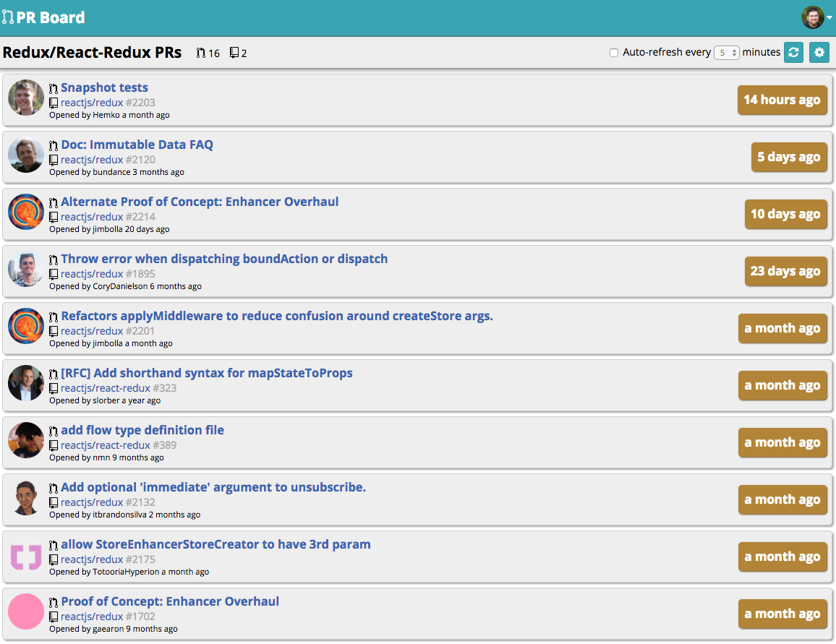Click jimbolla's avatar on Alternate Proof of Concept
836x644 pixels.
point(25,212)
